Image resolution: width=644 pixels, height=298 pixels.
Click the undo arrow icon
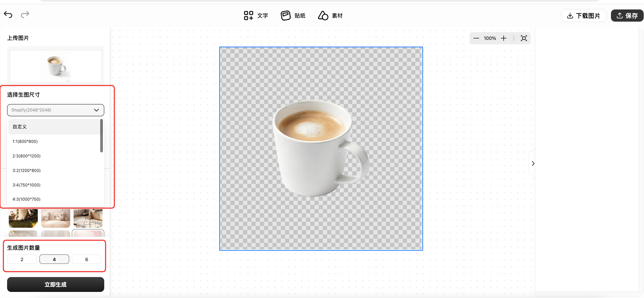pos(8,15)
